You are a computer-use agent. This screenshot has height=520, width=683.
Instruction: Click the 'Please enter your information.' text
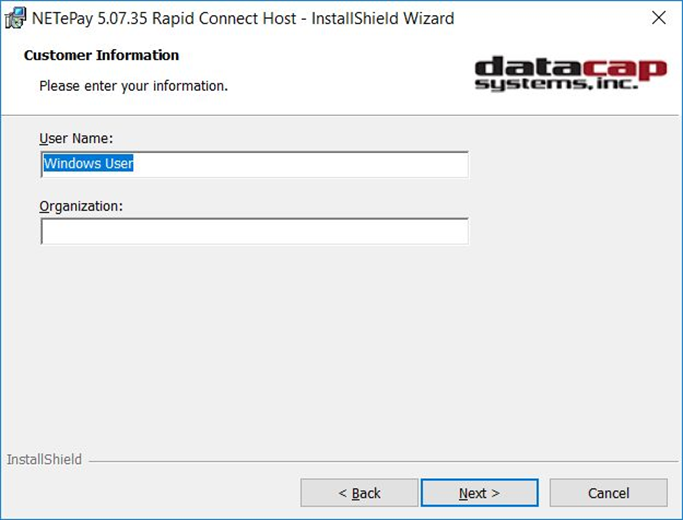[x=133, y=86]
